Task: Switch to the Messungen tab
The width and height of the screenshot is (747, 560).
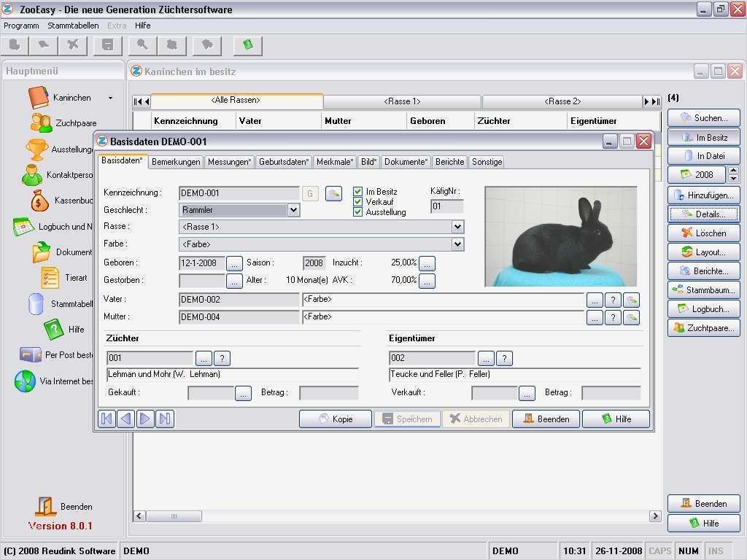Action: coord(229,162)
